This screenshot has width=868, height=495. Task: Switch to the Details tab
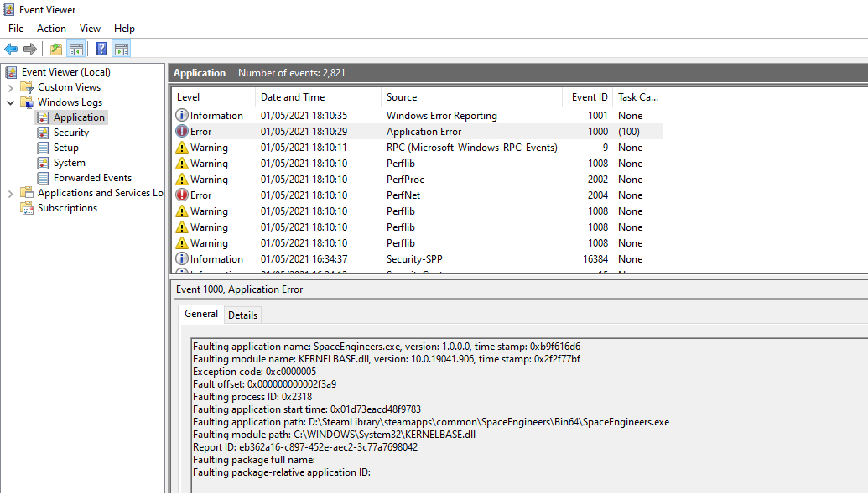[x=242, y=315]
